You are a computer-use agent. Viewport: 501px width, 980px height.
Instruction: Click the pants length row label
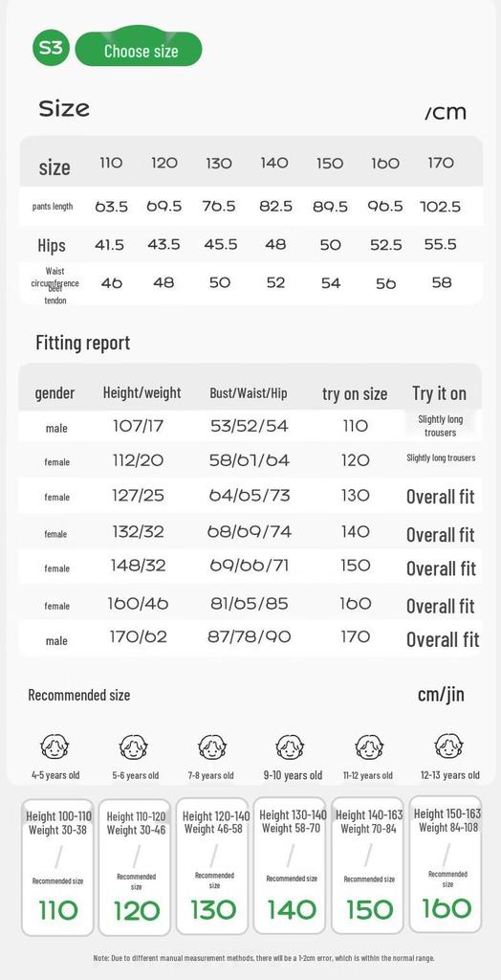pyautogui.click(x=53, y=207)
